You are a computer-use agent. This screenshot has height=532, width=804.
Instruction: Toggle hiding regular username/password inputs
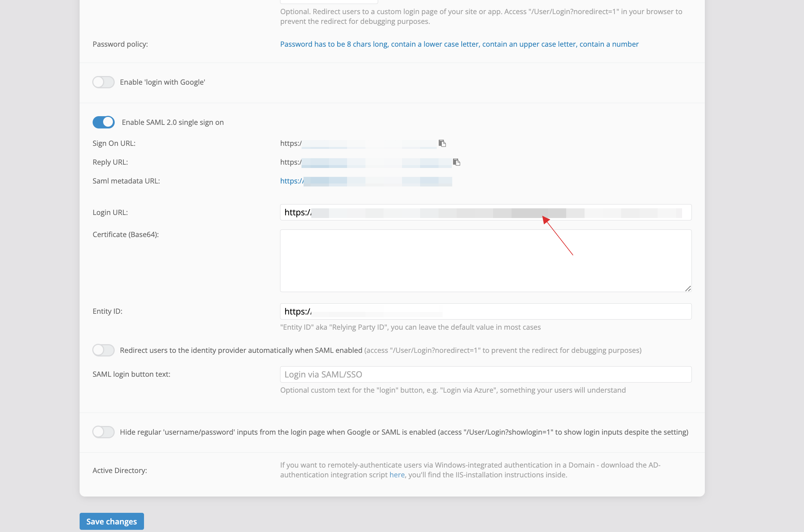(x=103, y=432)
